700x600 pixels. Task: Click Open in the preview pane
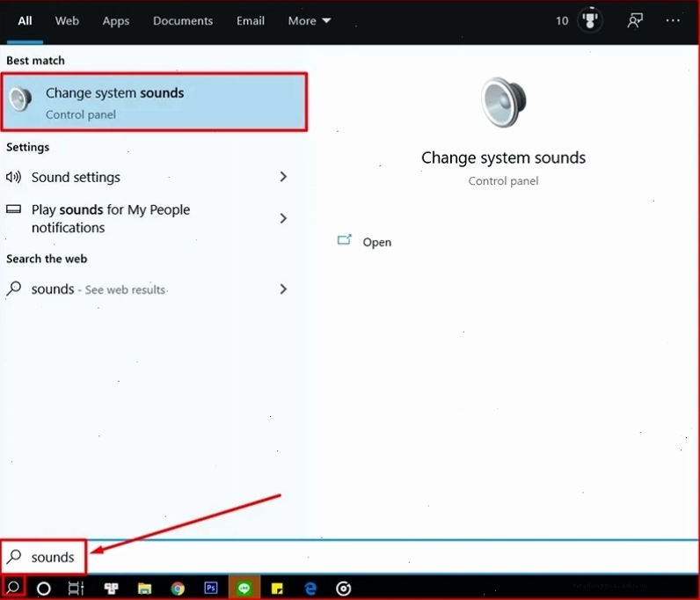pyautogui.click(x=376, y=242)
